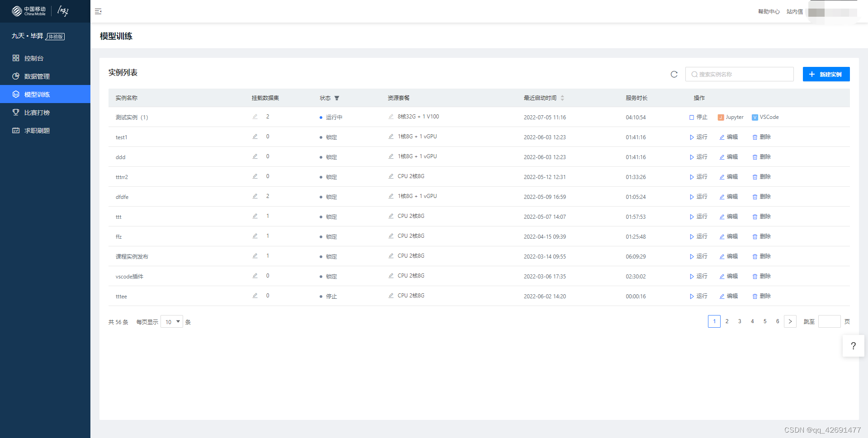Open the 测试实例 (1) instance name
Screen dimensions: 868x438
(x=132, y=118)
